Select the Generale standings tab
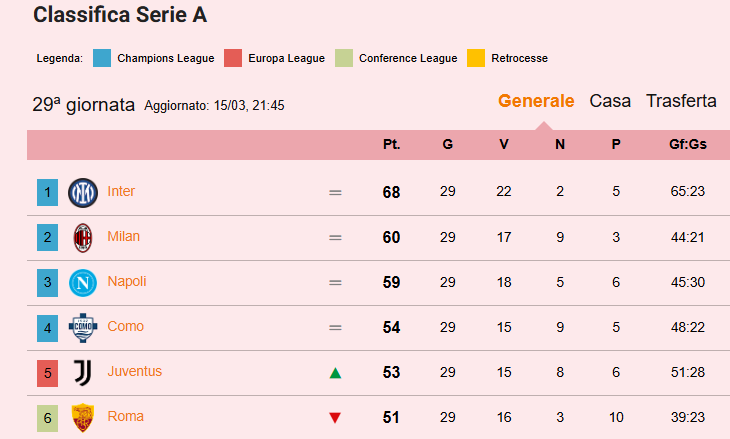This screenshot has height=439, width=730. [536, 101]
